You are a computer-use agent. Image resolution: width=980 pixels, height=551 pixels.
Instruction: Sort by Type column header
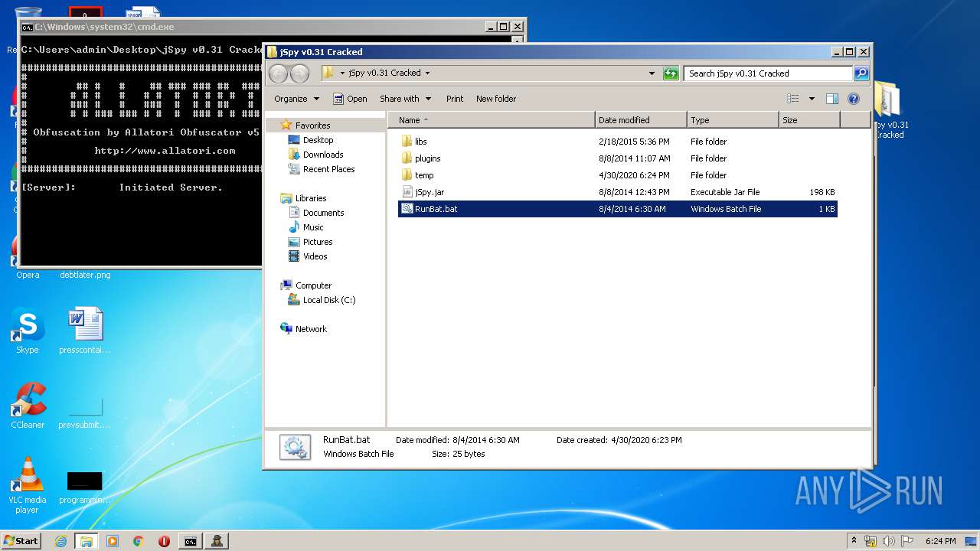tap(733, 120)
